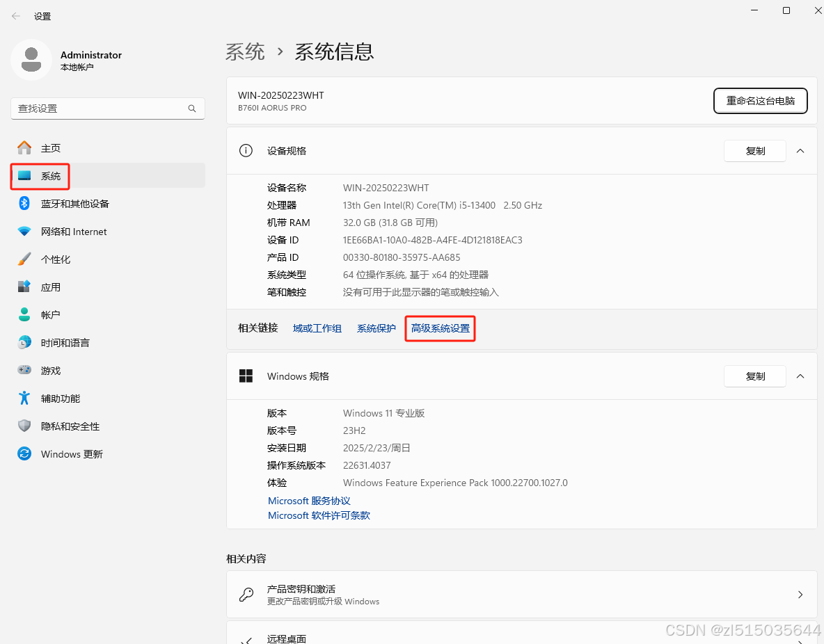
Task: Select 隐私和安全性 in the sidebar
Action: click(x=108, y=426)
